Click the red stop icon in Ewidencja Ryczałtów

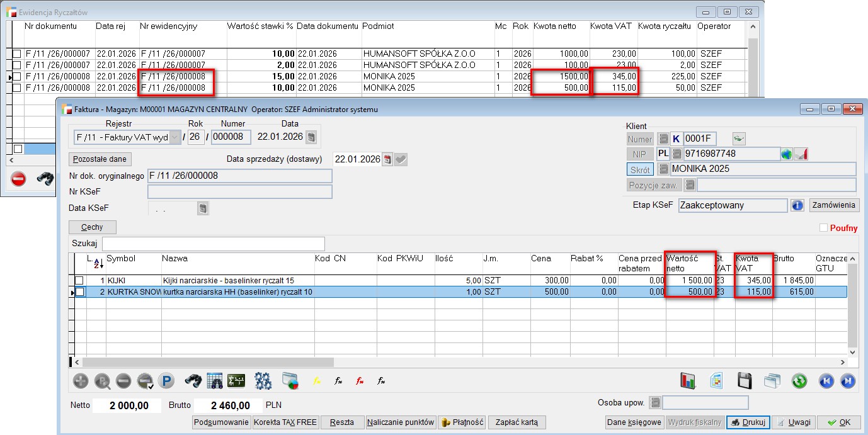click(x=18, y=179)
